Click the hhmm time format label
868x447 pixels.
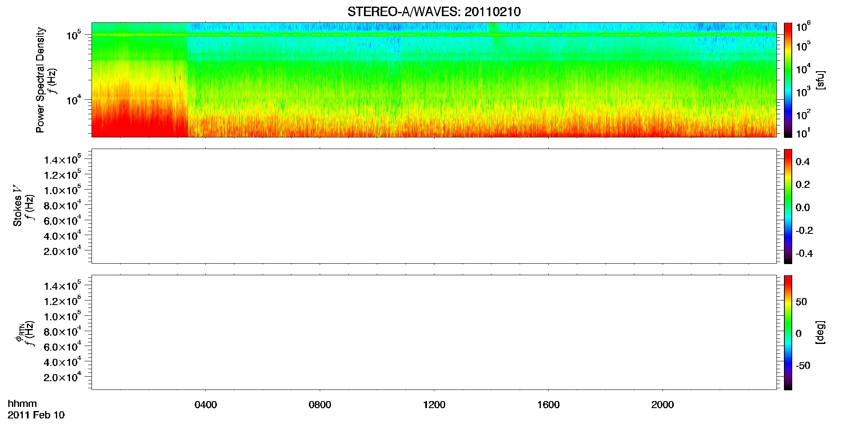coord(22,404)
